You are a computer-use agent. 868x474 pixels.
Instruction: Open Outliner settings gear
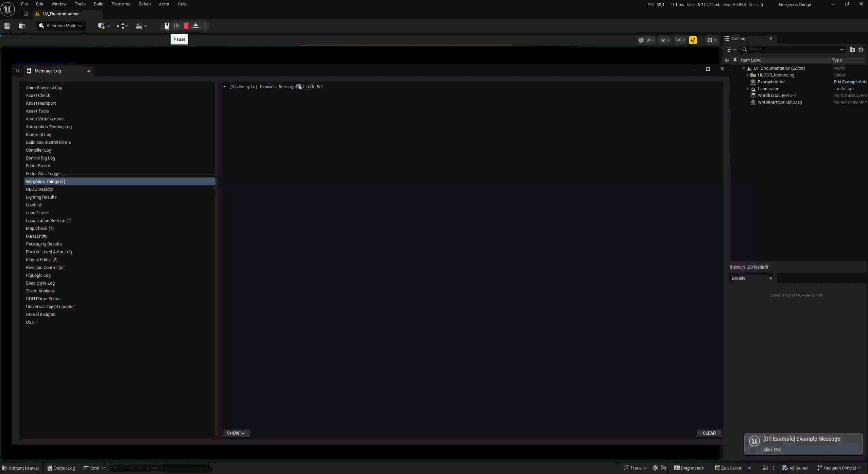pyautogui.click(x=861, y=50)
